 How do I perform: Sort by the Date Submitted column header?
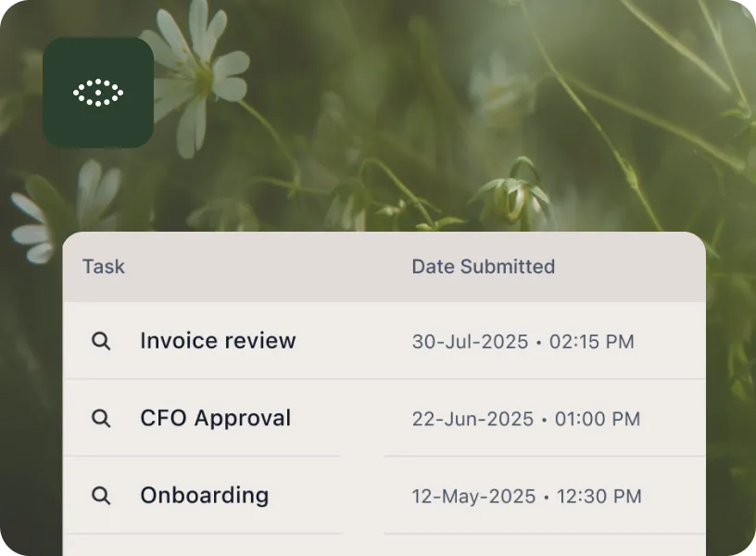coord(484,267)
